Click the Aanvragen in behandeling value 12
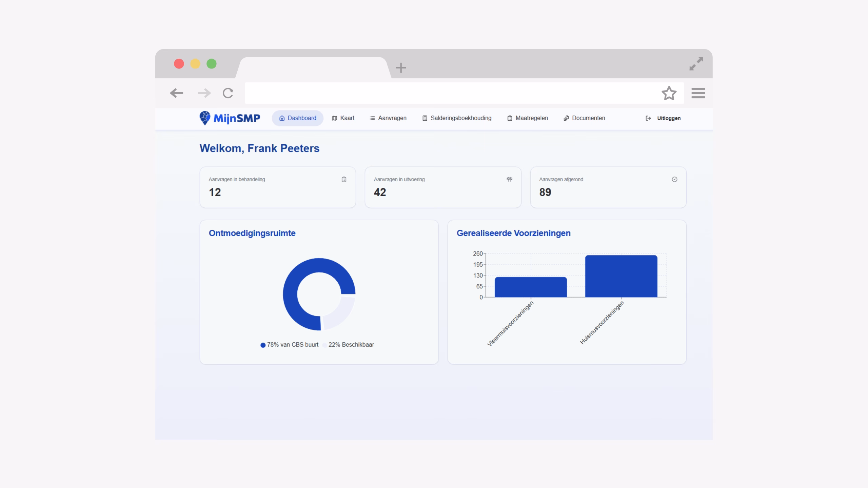The width and height of the screenshot is (868, 488). click(215, 192)
